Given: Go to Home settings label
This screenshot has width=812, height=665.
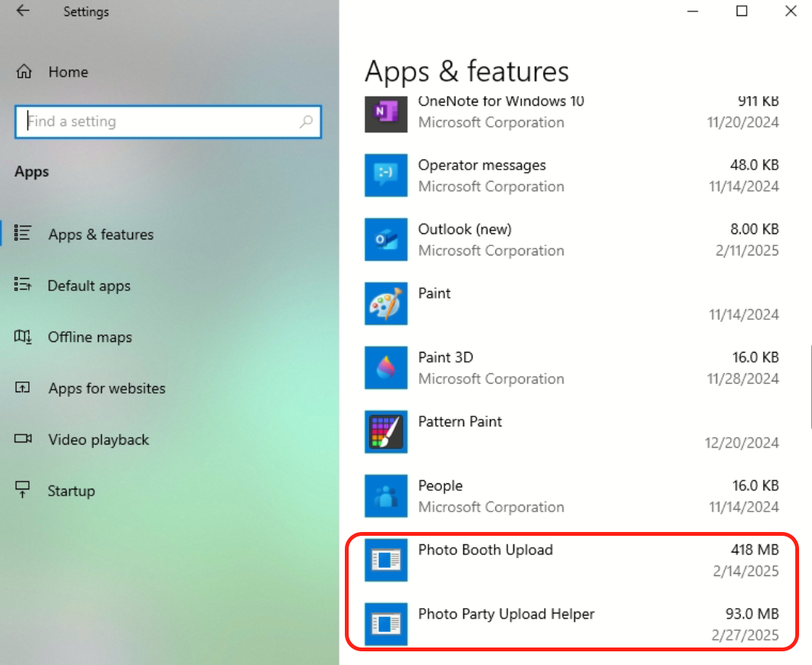Looking at the screenshot, I should pyautogui.click(x=68, y=71).
